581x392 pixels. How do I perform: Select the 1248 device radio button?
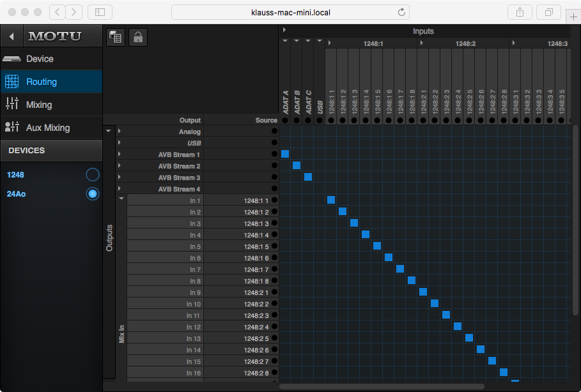pyautogui.click(x=92, y=174)
